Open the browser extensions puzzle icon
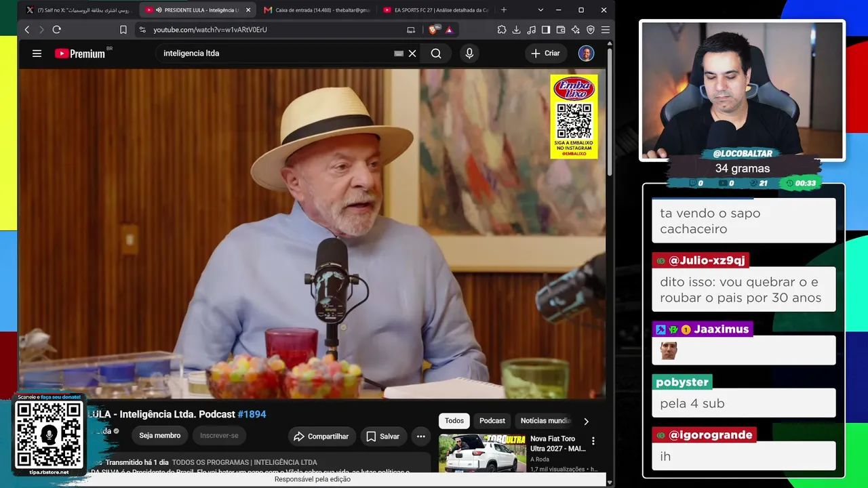Screen dimensions: 868x488 point(502,30)
